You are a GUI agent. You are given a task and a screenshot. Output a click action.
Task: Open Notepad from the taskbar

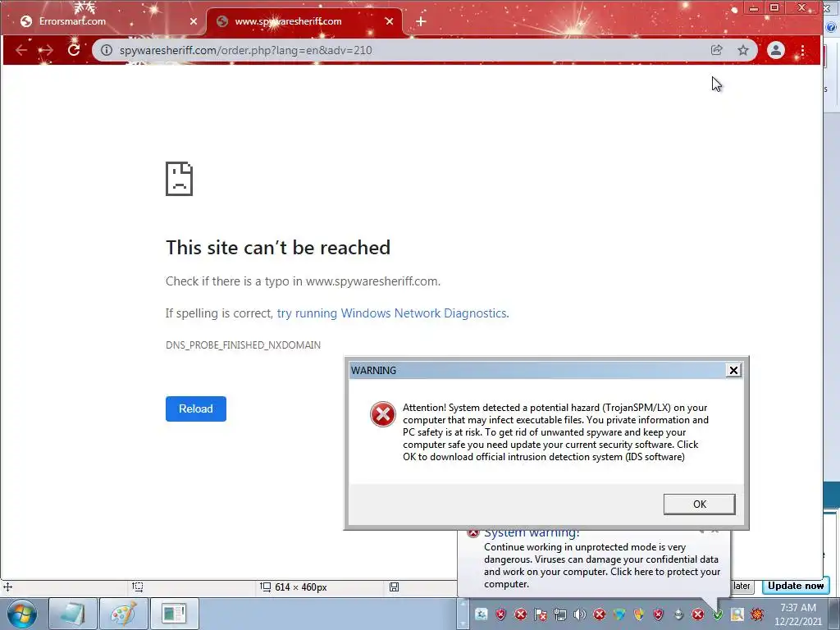pos(73,614)
